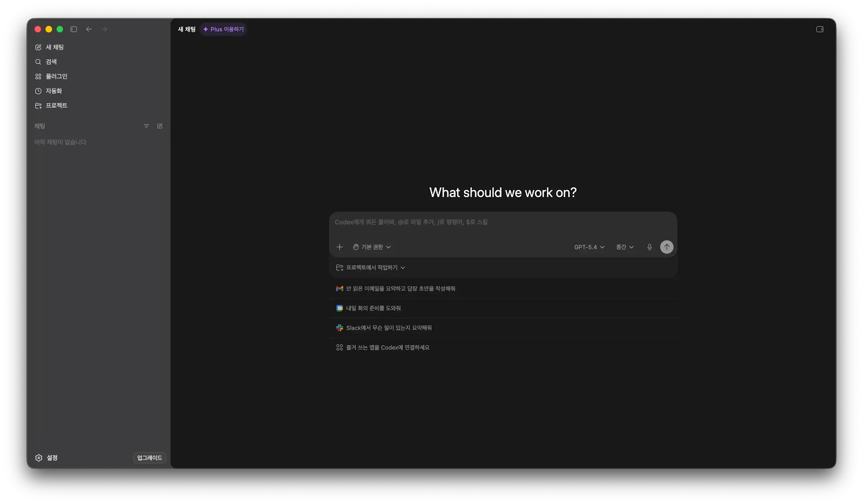Start a new chat from 채팅 header icon
863x504 pixels.
click(160, 126)
